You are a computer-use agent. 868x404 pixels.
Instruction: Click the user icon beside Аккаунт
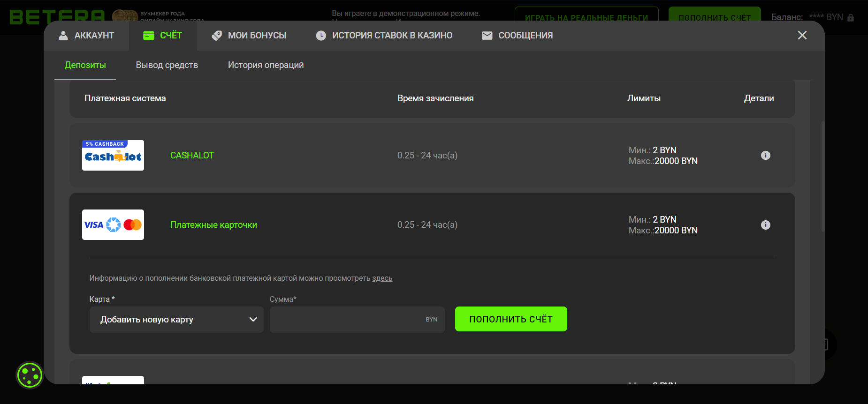click(x=63, y=36)
